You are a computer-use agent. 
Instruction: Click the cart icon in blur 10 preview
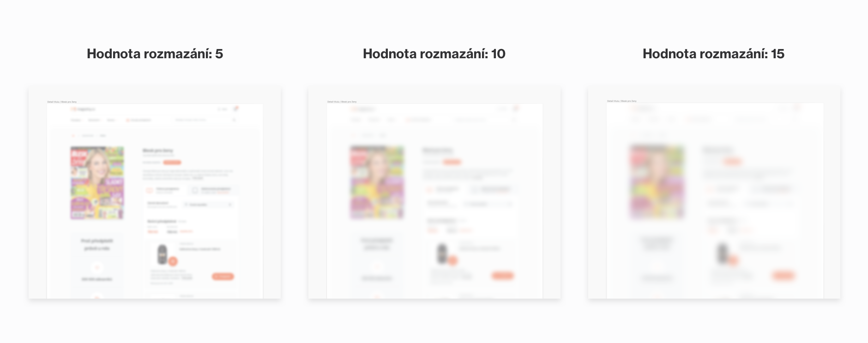pyautogui.click(x=516, y=108)
